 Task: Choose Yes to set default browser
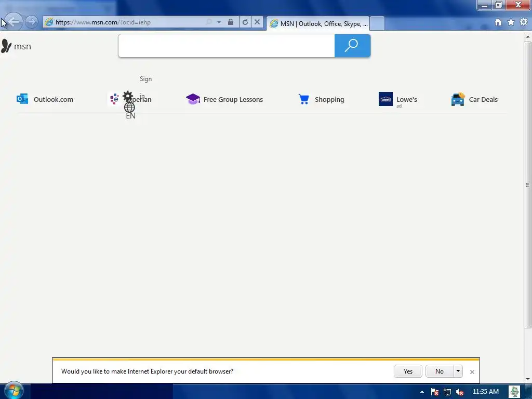coord(408,371)
